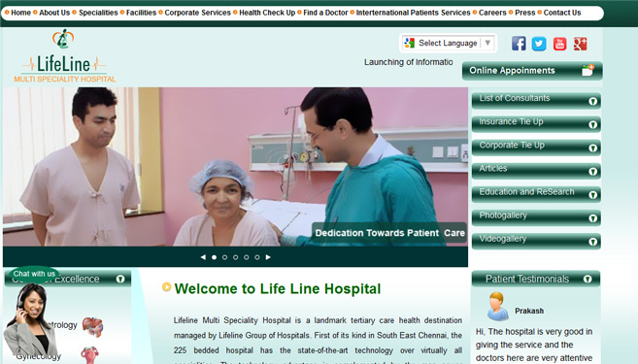Click the Gynecology organ icon
This screenshot has width=638, height=364.
click(89, 355)
